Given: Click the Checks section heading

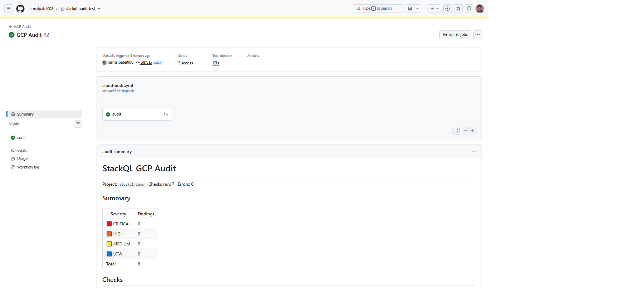Looking at the screenshot, I should 113,280.
